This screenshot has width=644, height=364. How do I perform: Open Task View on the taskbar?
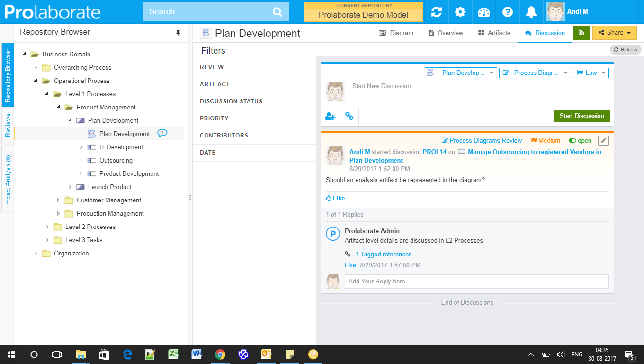(57, 355)
